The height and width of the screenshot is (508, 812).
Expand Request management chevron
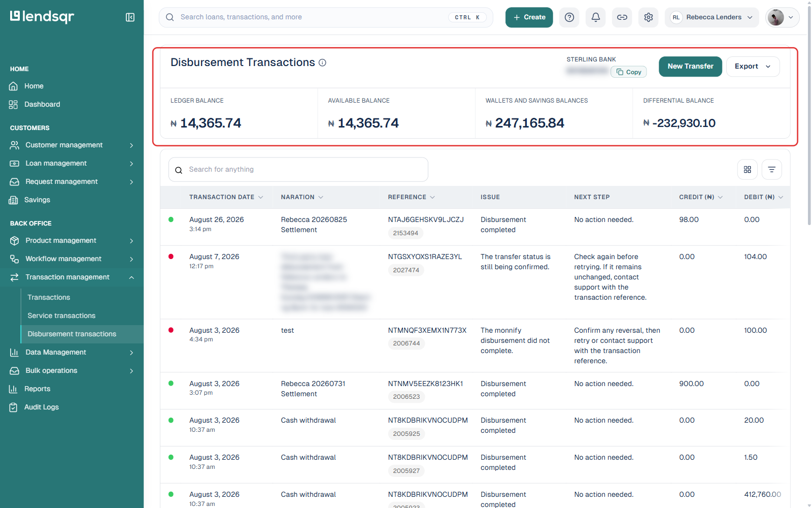tap(131, 182)
